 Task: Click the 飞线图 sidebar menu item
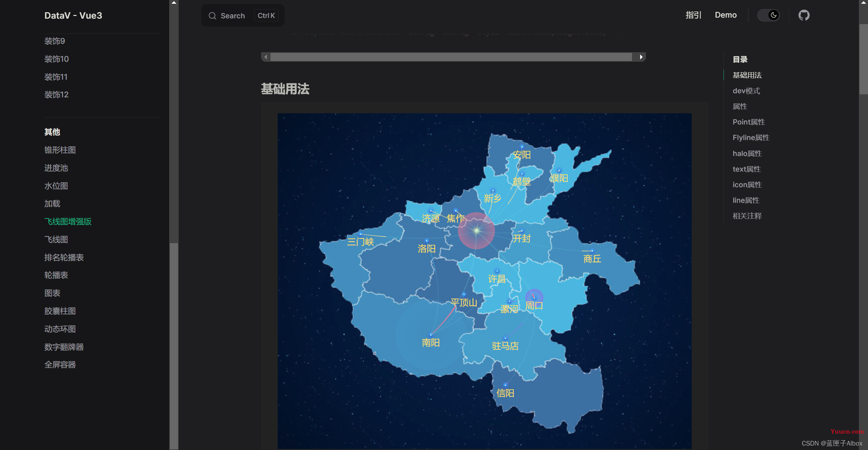click(x=56, y=239)
